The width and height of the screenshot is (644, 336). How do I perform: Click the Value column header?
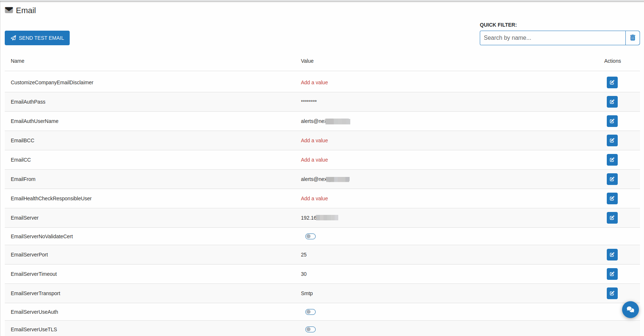coord(307,61)
